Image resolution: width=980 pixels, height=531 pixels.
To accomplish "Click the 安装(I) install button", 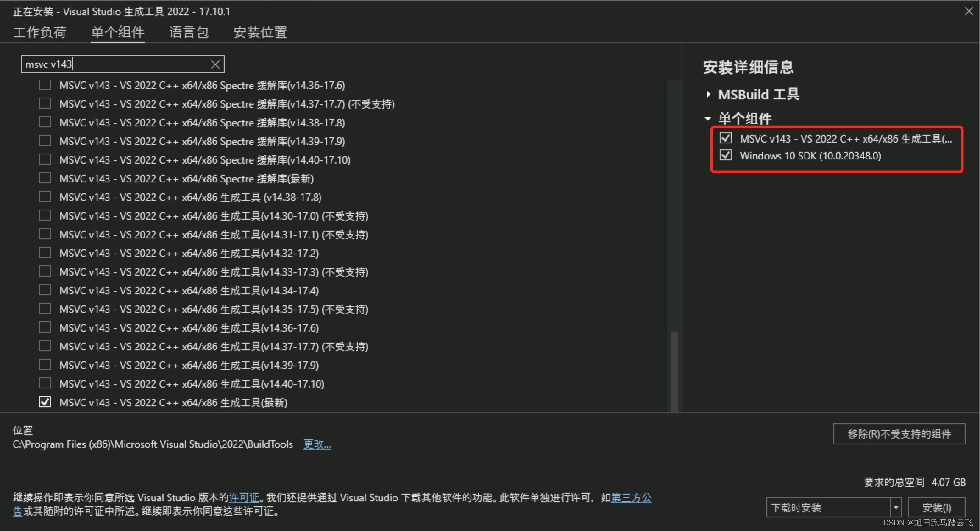I will (x=937, y=507).
